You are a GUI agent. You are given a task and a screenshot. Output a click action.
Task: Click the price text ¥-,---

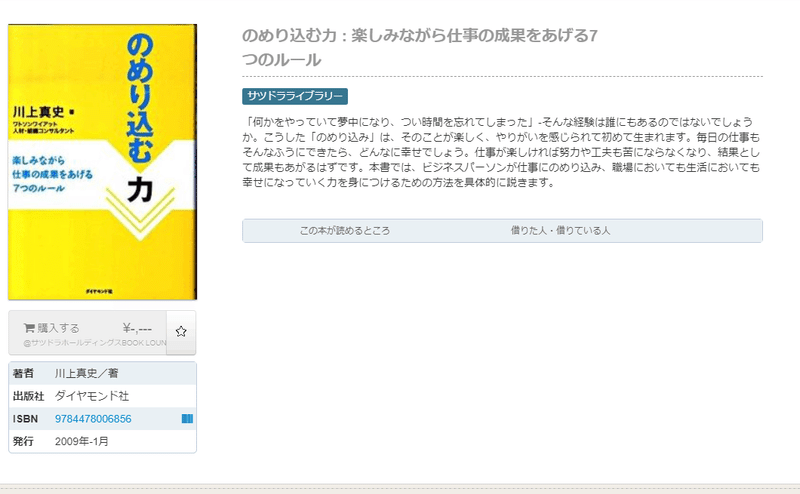click(137, 328)
